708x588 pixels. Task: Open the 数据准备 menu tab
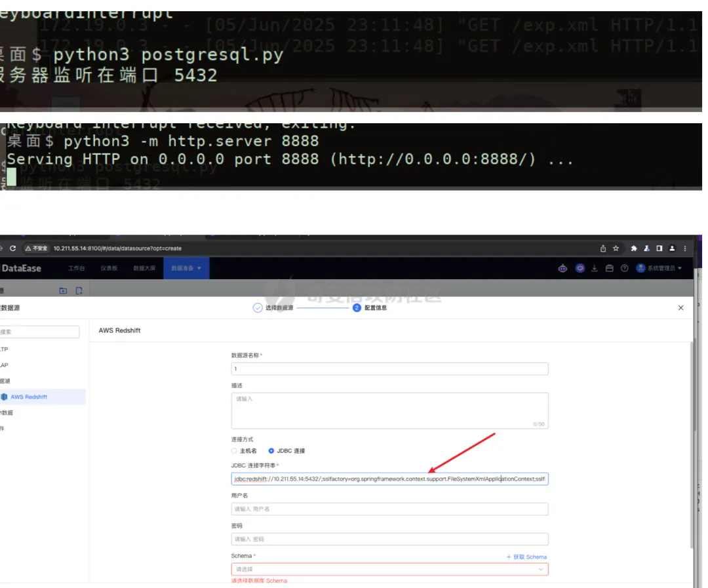pyautogui.click(x=186, y=268)
